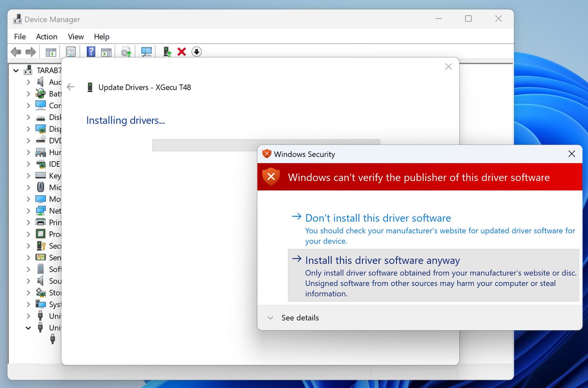Click the blue Help question-mark toolbar icon
Image resolution: width=588 pixels, height=388 pixels.
[x=91, y=51]
